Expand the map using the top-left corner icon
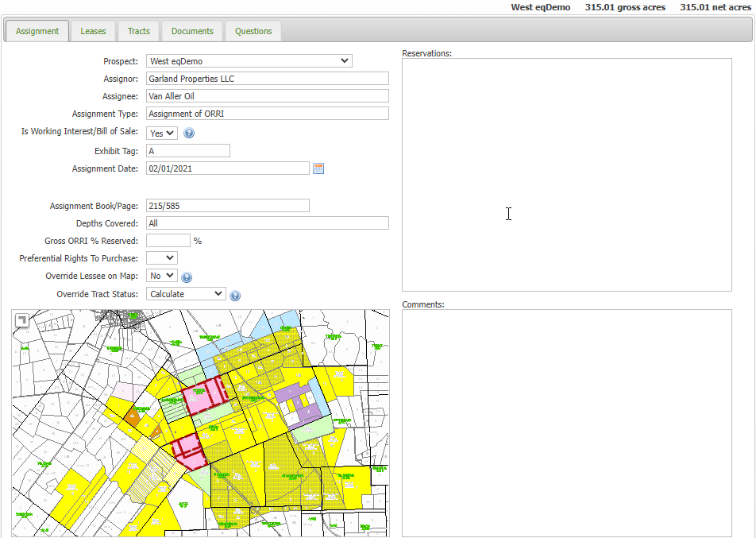Screen dimensions: 756x538 [21, 319]
